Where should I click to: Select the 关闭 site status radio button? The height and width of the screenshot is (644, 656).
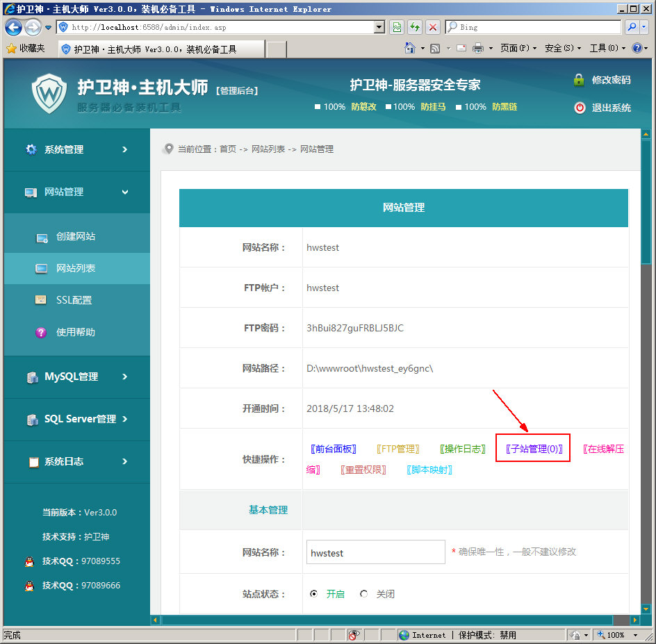(364, 594)
